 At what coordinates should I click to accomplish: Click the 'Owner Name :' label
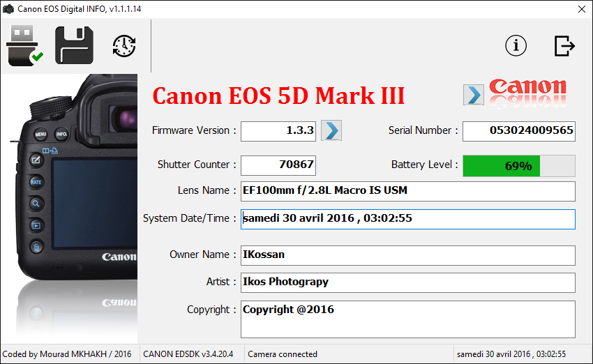point(203,255)
